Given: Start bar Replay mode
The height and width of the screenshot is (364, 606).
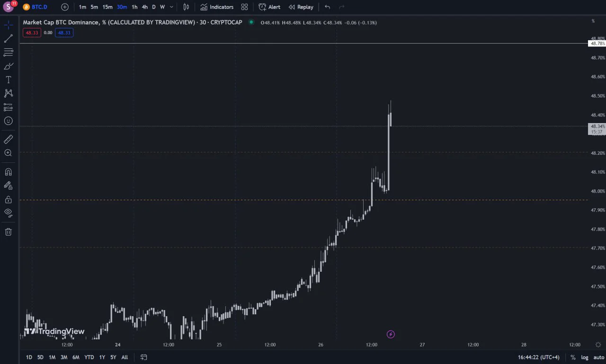Looking at the screenshot, I should [x=301, y=7].
